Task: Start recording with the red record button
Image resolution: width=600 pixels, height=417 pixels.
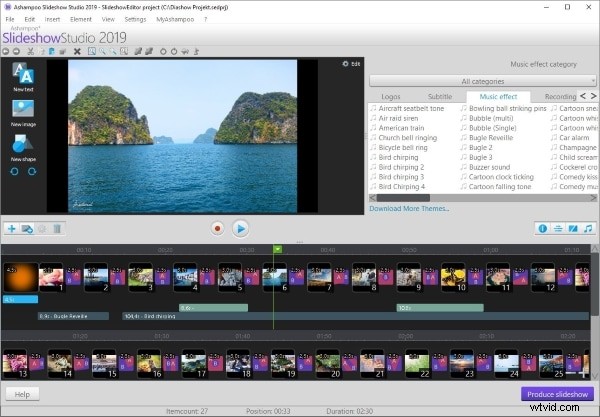Action: pos(217,228)
